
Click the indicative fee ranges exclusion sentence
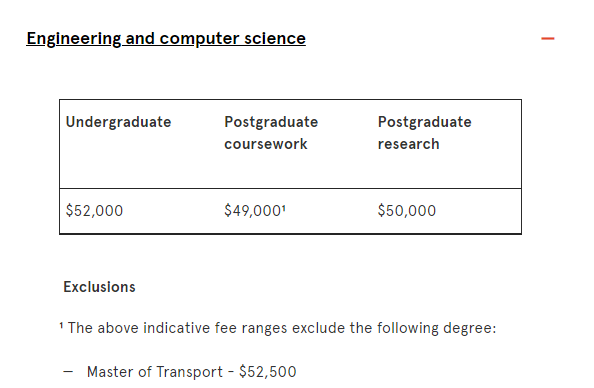[x=282, y=328]
